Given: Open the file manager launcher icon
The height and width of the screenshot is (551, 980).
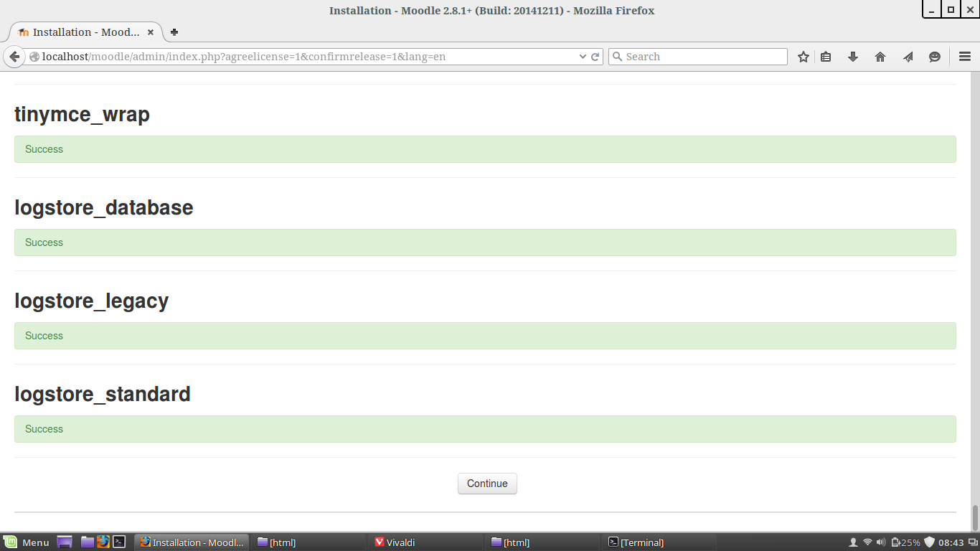Looking at the screenshot, I should (88, 542).
